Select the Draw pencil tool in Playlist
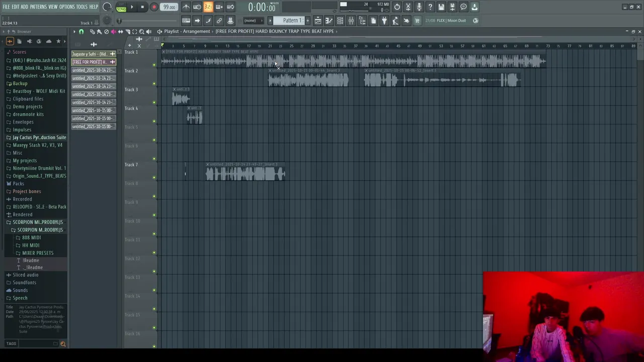Image resolution: width=644 pixels, height=362 pixels. coord(93,32)
